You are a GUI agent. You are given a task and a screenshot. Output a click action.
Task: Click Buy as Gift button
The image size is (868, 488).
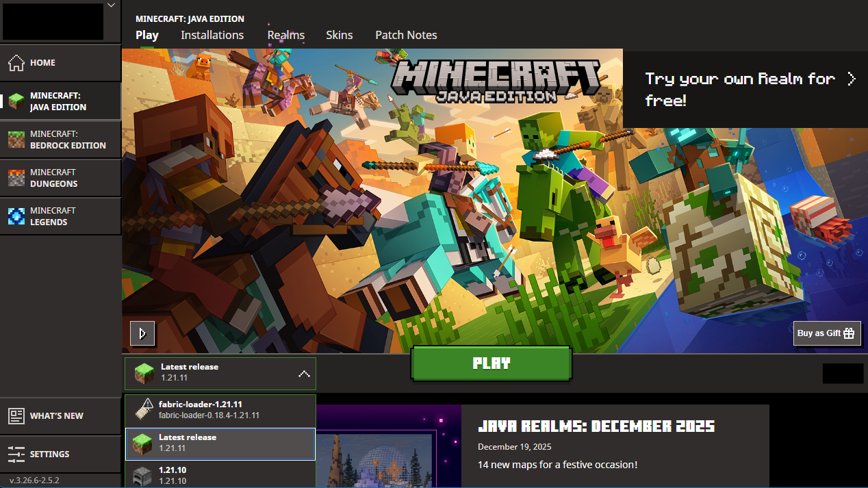click(x=827, y=333)
